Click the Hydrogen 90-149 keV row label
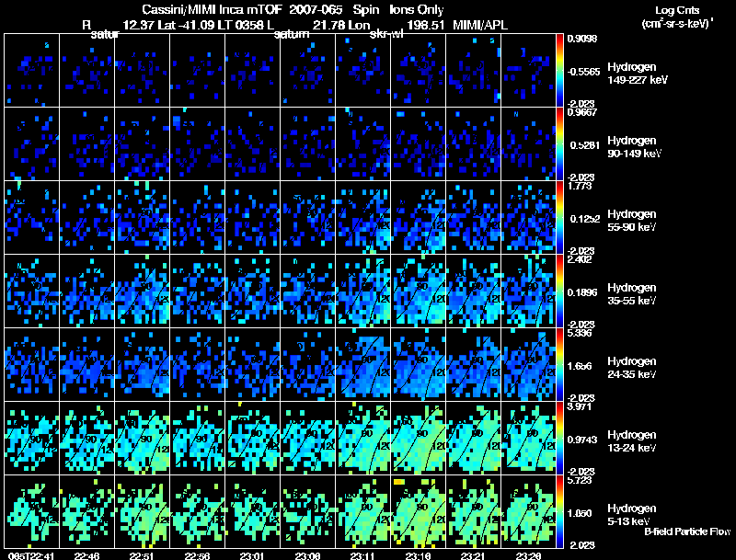Image resolution: width=736 pixels, height=560 pixels. tap(634, 147)
